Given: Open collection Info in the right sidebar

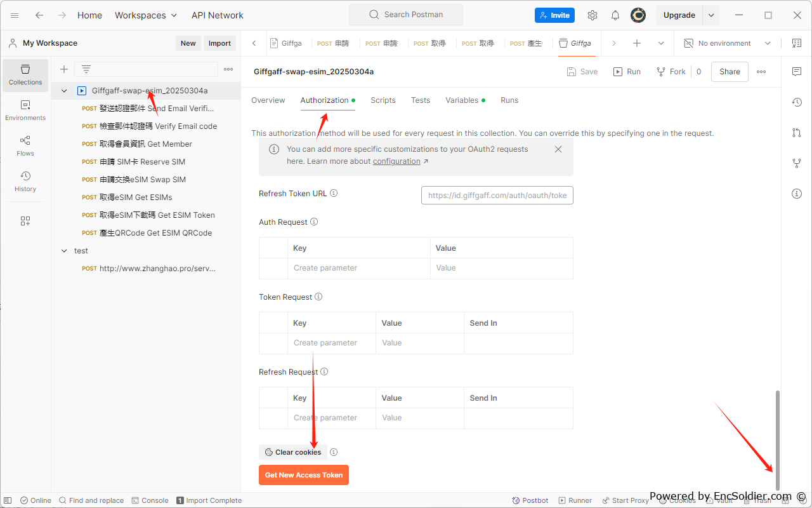Looking at the screenshot, I should coord(797,194).
